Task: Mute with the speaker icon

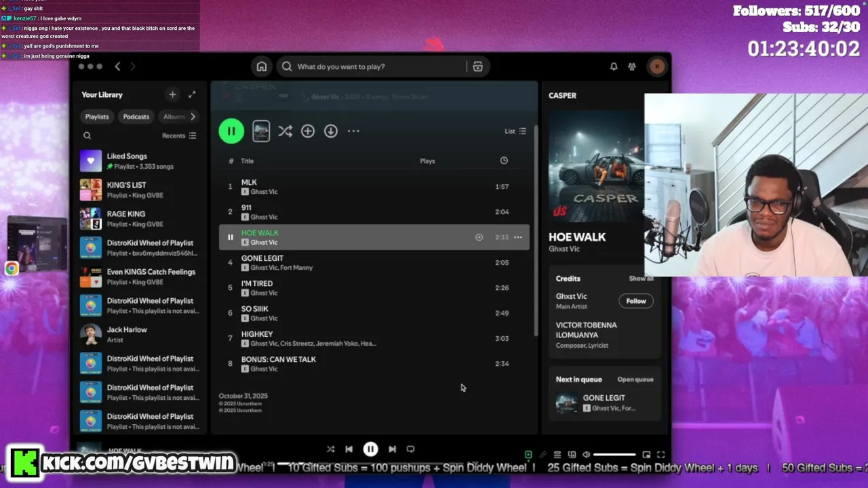Action: pyautogui.click(x=587, y=455)
